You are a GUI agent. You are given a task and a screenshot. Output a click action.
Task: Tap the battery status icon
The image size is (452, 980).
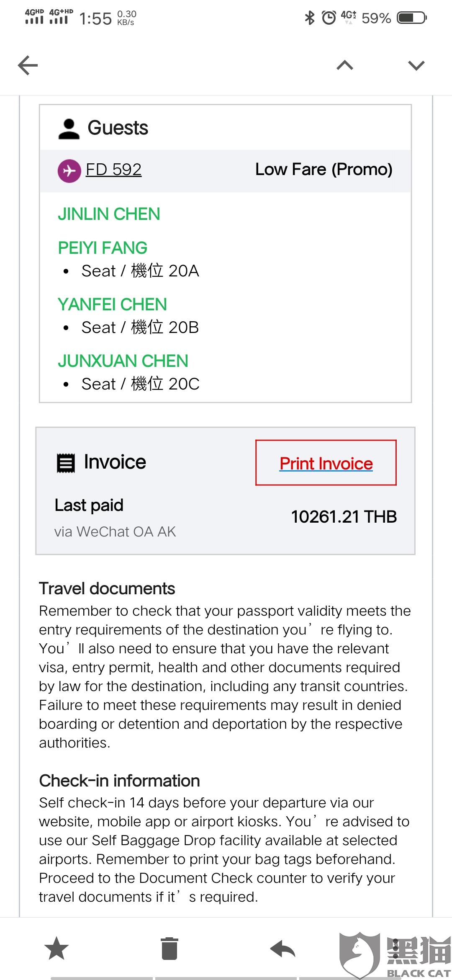point(412,18)
